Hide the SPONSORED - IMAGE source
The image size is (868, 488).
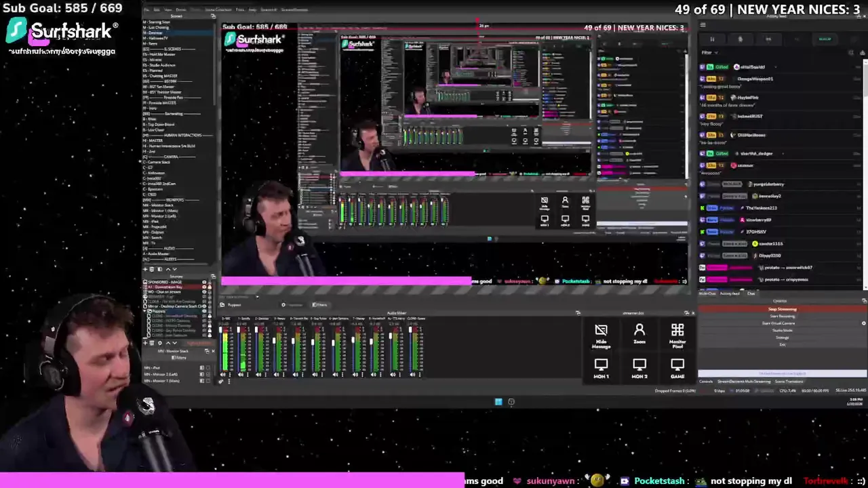tap(204, 282)
